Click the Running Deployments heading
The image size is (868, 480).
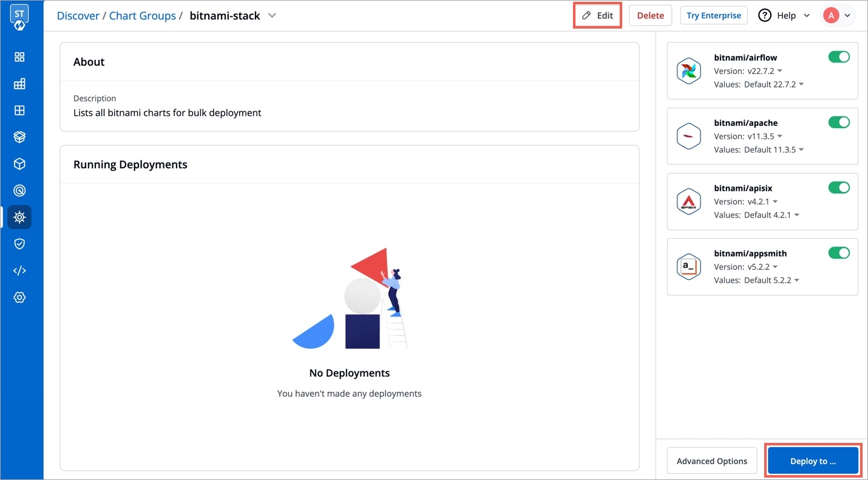tap(130, 165)
